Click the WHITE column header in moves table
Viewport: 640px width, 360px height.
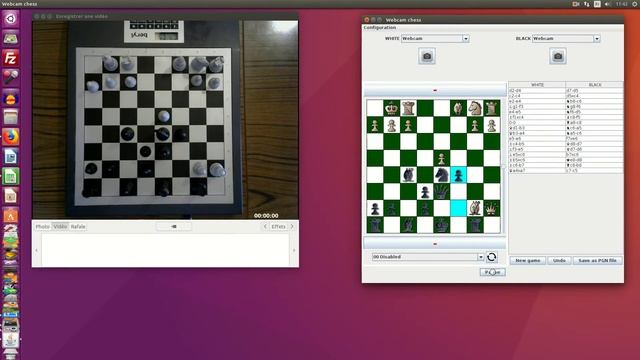[x=537, y=84]
